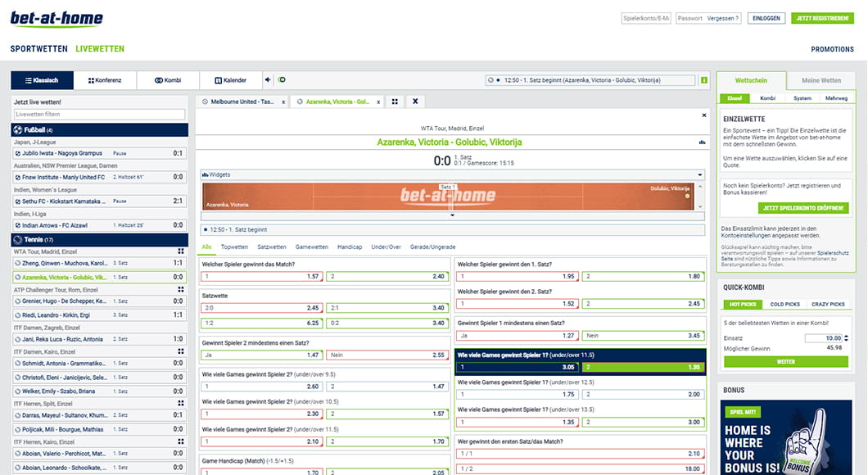This screenshot has height=475, width=868.
Task: Click the Vergessen? password link
Action: [722, 18]
